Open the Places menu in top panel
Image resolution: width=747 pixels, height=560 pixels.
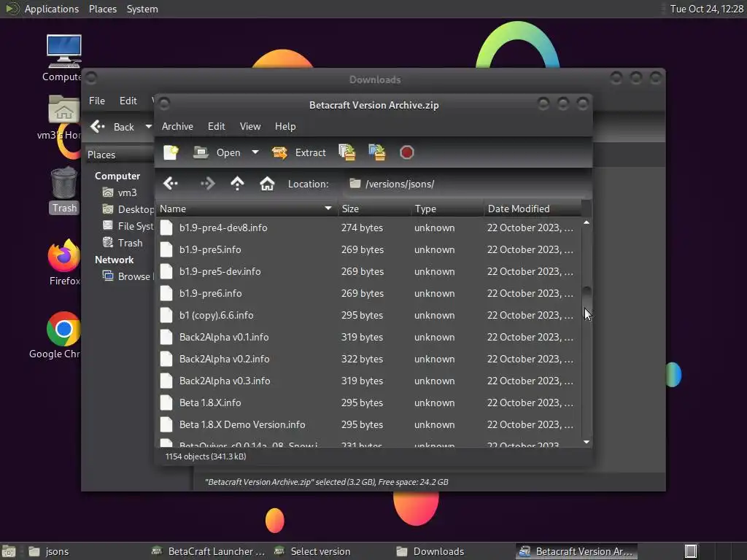pos(102,9)
